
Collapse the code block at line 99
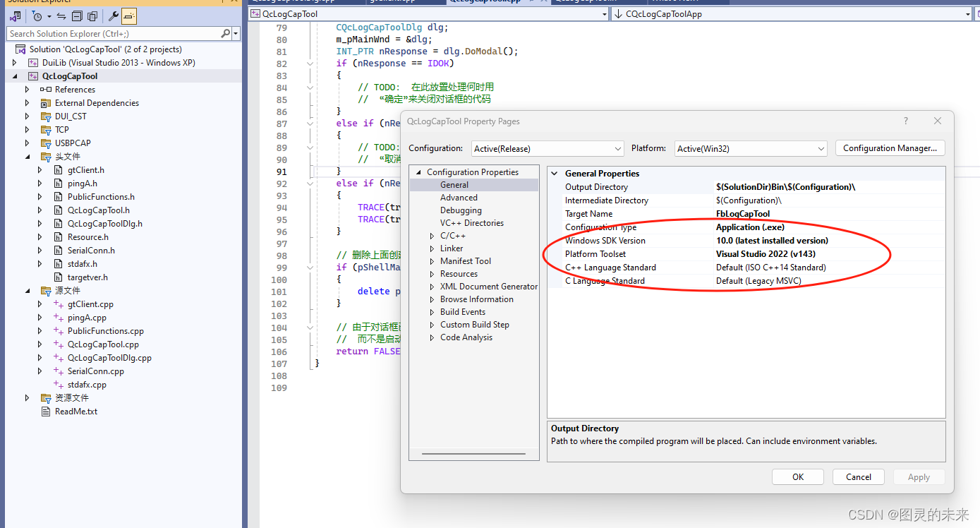(310, 268)
